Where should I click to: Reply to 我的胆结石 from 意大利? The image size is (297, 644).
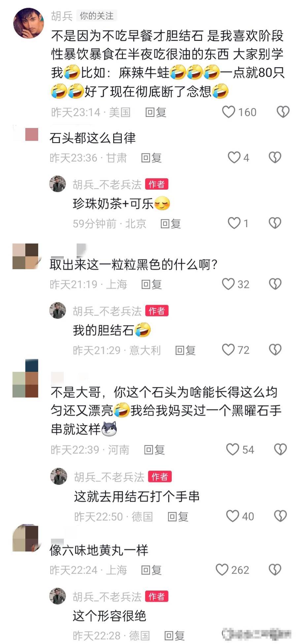point(185,350)
